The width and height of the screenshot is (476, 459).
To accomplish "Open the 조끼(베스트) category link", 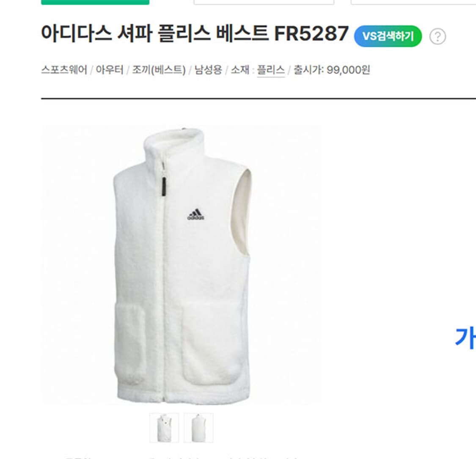I will (x=159, y=70).
